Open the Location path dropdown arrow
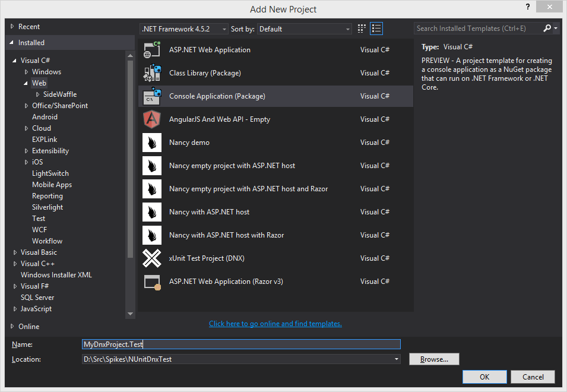 point(396,359)
